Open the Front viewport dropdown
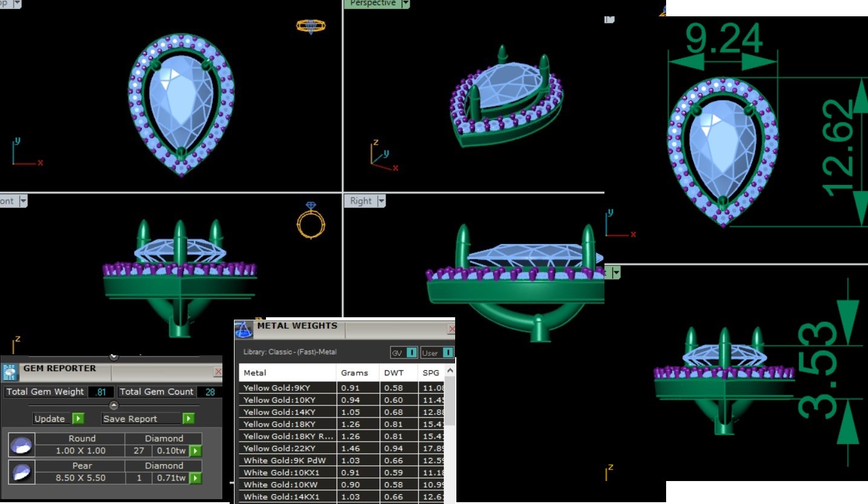 tap(23, 201)
